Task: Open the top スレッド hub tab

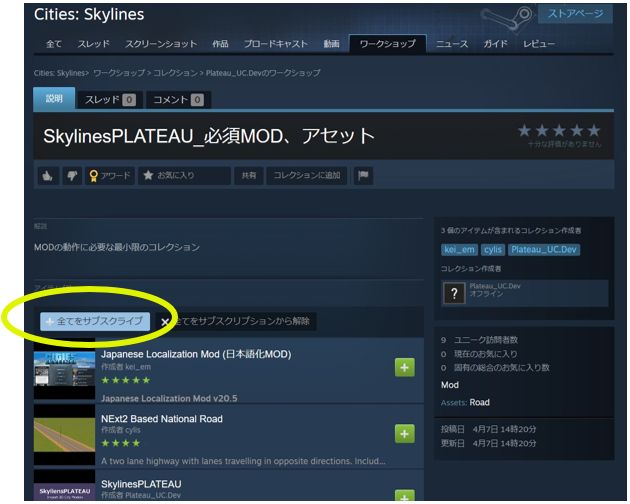Action: point(93,44)
